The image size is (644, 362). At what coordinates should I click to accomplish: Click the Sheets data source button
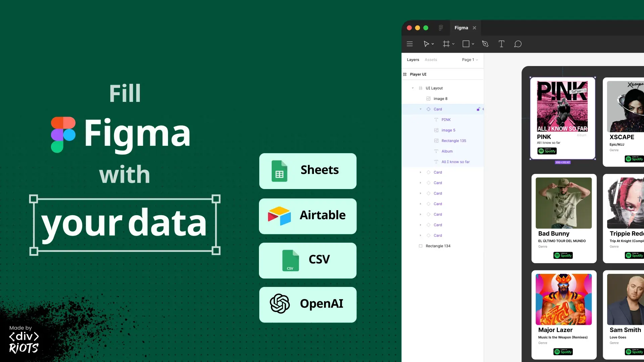click(x=308, y=171)
